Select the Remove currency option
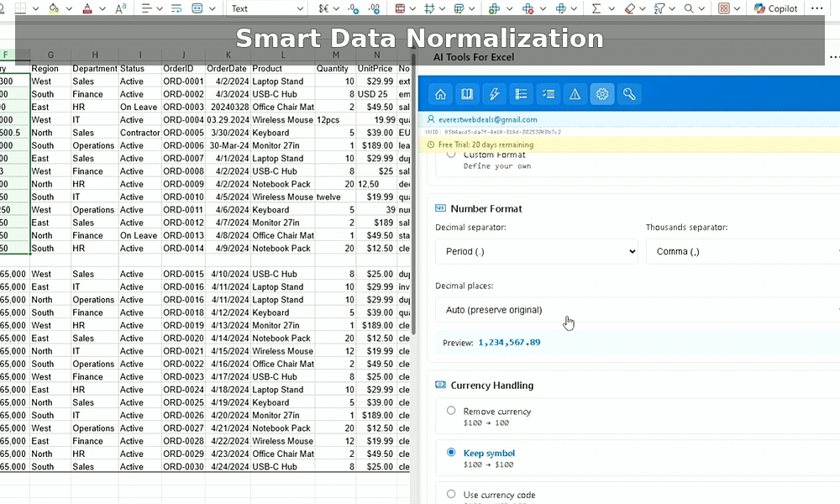The image size is (840, 504). click(x=451, y=411)
